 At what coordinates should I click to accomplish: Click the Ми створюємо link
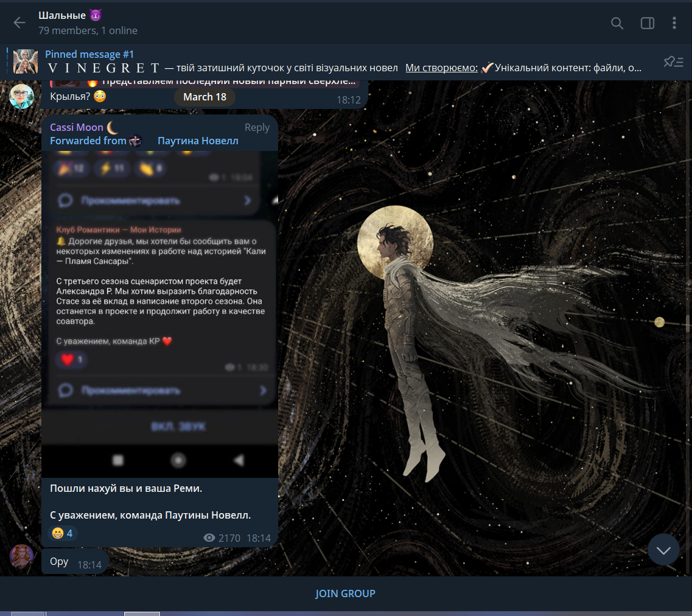441,68
